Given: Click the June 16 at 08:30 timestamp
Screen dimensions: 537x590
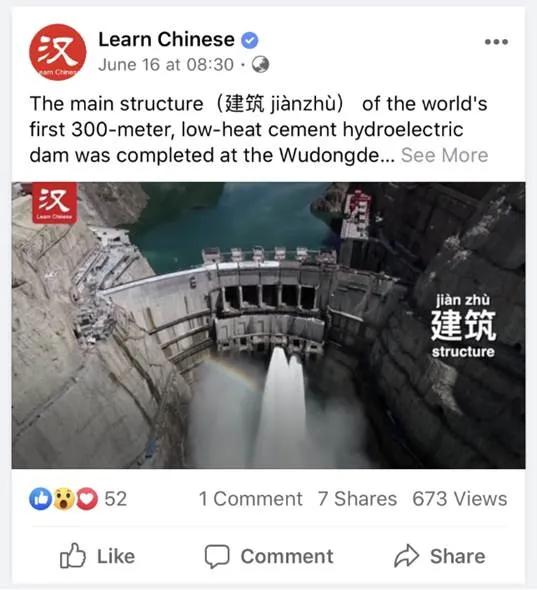Looking at the screenshot, I should pos(166,65).
